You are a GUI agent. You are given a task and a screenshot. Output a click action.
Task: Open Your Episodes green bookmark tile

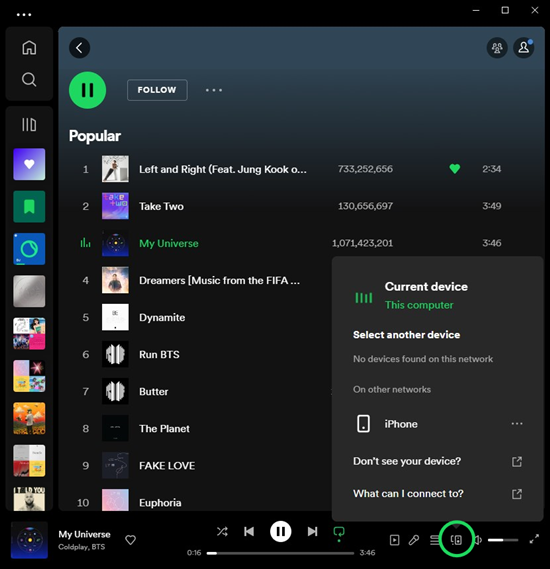[29, 206]
